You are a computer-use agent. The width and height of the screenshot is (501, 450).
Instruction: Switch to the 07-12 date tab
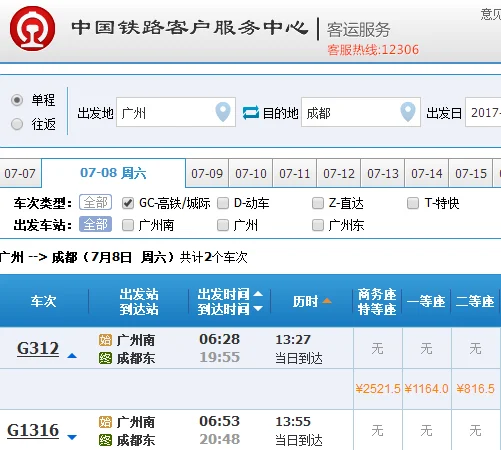339,173
